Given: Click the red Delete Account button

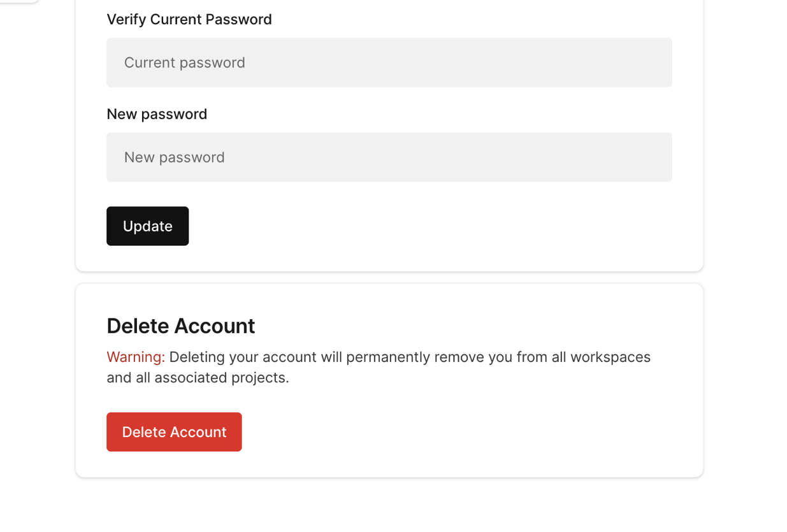Looking at the screenshot, I should coord(174,432).
